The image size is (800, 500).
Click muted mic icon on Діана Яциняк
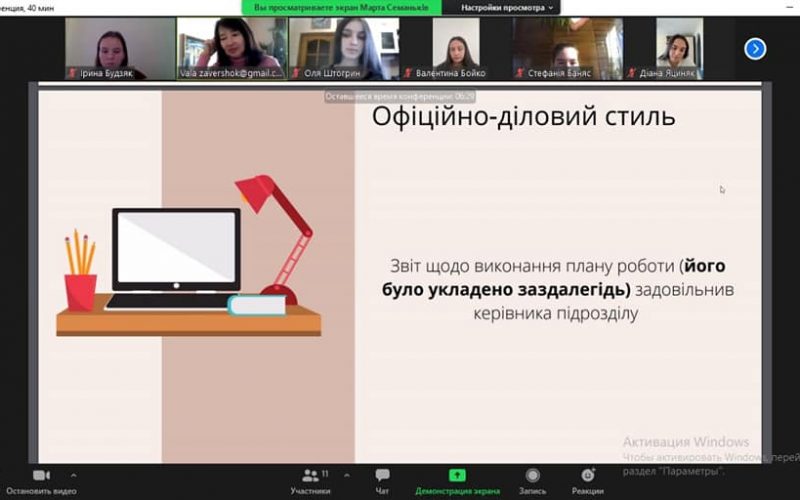pos(631,73)
